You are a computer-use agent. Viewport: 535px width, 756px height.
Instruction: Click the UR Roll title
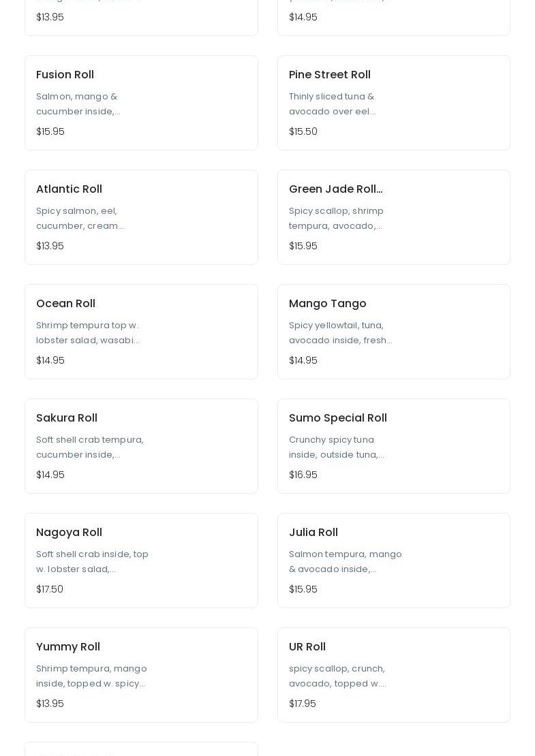tap(307, 647)
